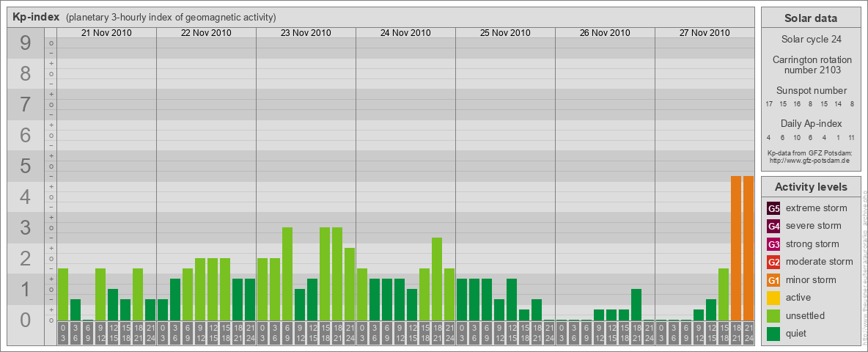Image resolution: width=868 pixels, height=352 pixels.
Task: Open the gfz-potsdam.de web address
Action: pos(810,161)
